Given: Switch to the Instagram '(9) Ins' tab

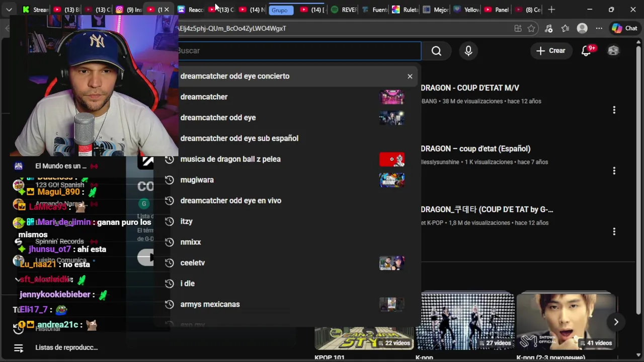Looking at the screenshot, I should click(x=129, y=10).
